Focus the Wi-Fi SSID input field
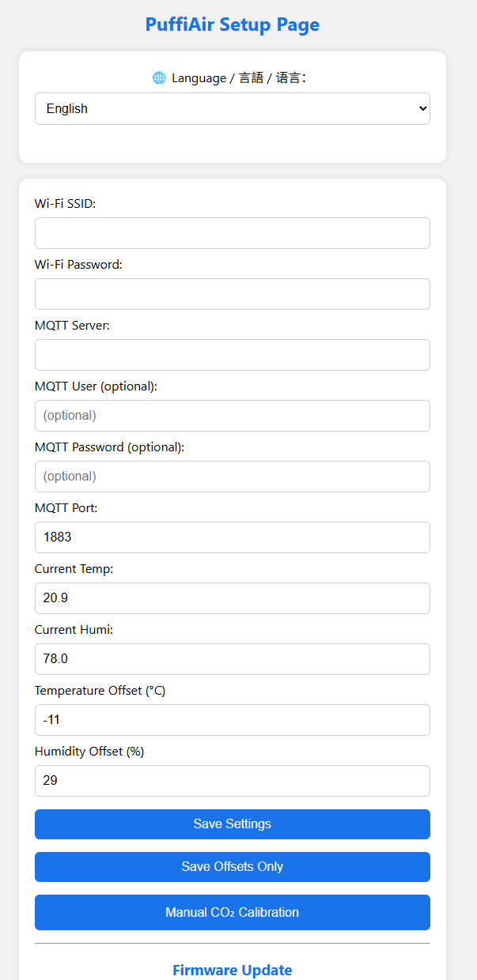The image size is (477, 980). [x=233, y=233]
